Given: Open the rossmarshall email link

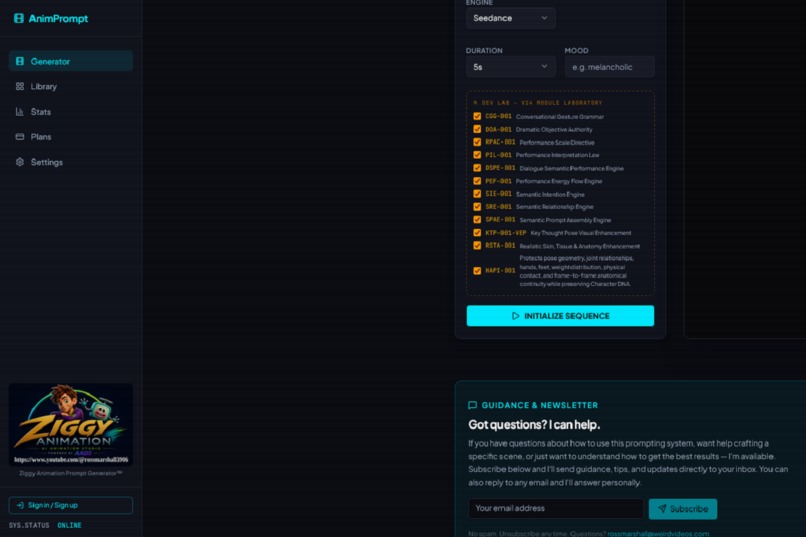Looking at the screenshot, I should 658,533.
